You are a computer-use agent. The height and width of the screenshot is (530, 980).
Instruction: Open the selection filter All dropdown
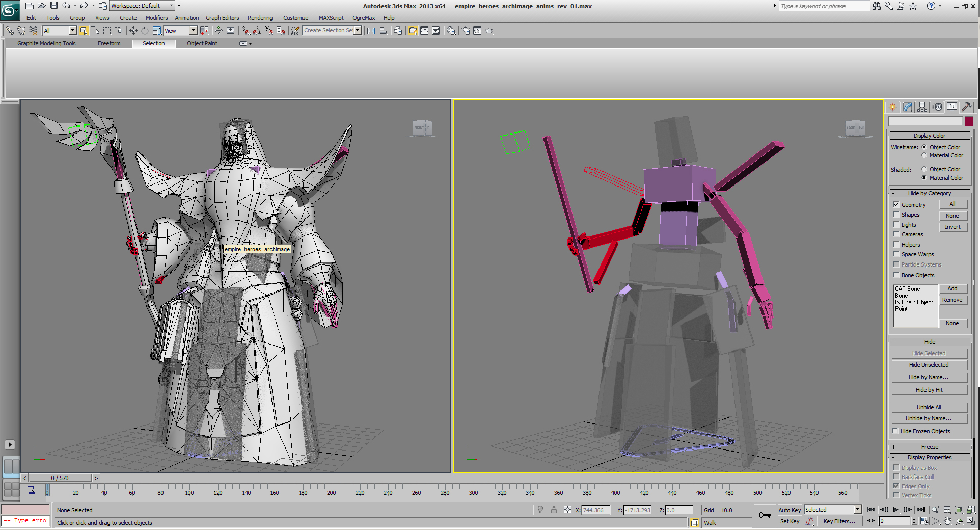coord(72,31)
